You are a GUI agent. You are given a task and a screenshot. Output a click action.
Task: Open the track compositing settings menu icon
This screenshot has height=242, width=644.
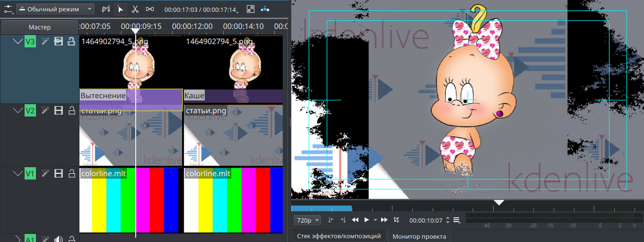pyautogui.click(x=8, y=9)
